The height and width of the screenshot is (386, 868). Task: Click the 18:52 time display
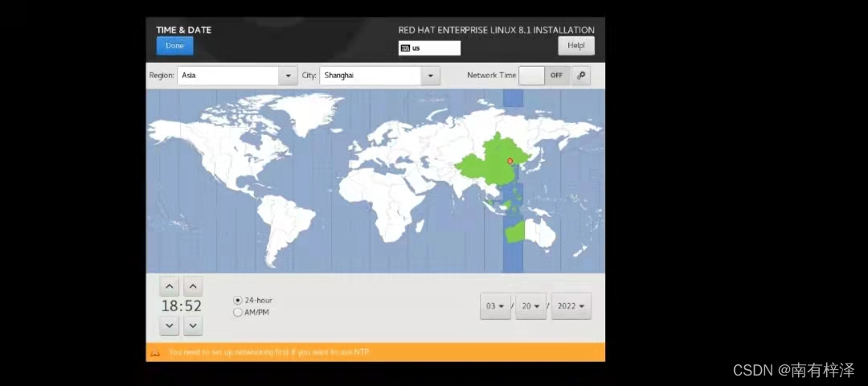click(x=182, y=306)
